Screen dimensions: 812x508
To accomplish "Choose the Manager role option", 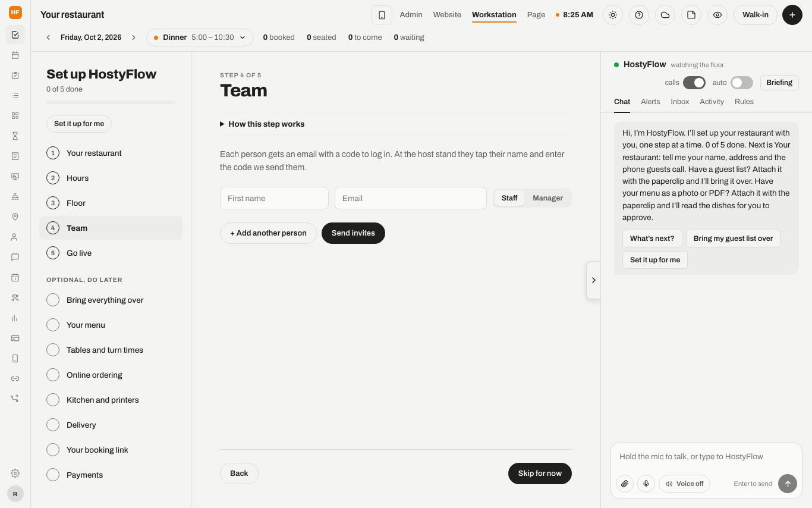I will point(547,198).
